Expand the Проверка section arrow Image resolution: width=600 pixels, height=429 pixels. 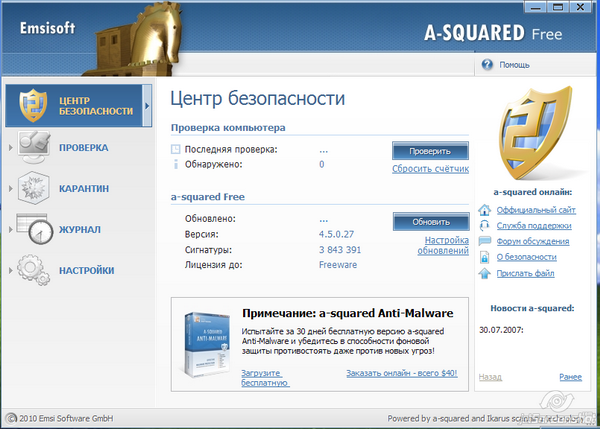coord(11,147)
